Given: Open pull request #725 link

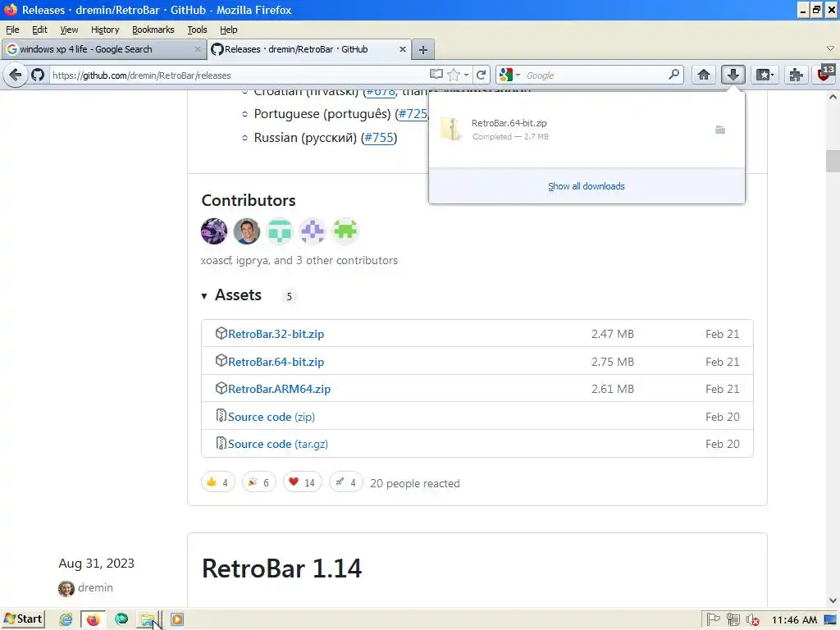Looking at the screenshot, I should pyautogui.click(x=413, y=114).
